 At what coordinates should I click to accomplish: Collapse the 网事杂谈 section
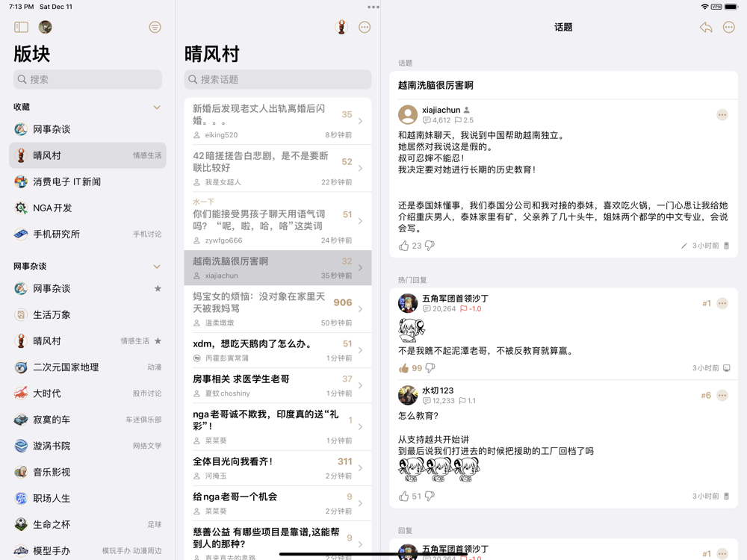157,267
